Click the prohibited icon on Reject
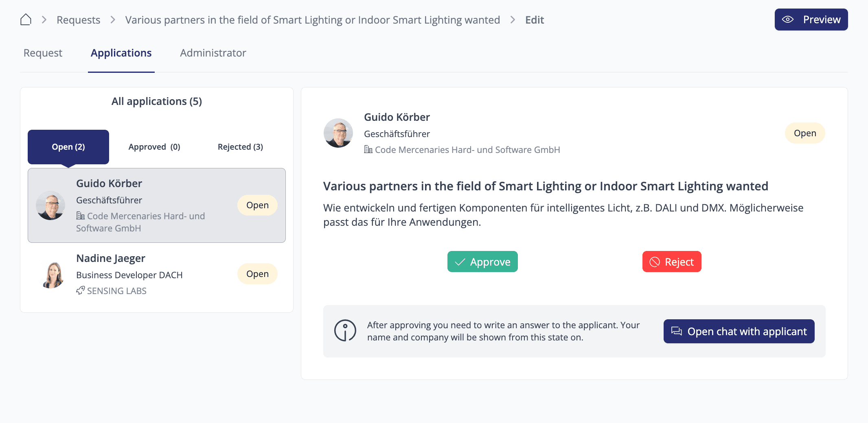The image size is (868, 423). 655,262
